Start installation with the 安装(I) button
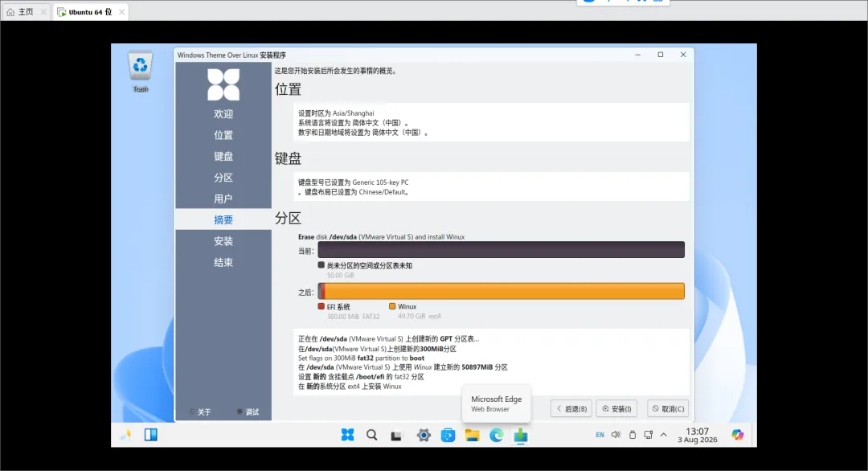The image size is (868, 471). point(616,408)
